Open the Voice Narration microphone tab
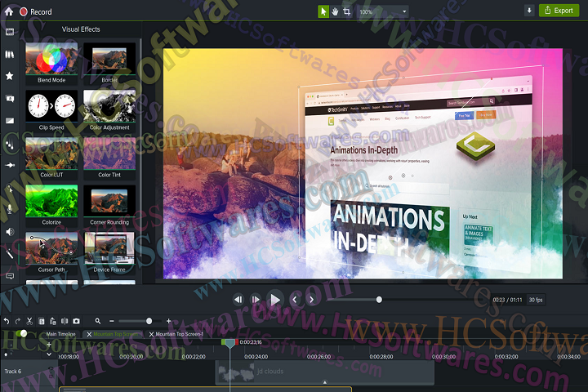The width and height of the screenshot is (588, 392). (10, 209)
